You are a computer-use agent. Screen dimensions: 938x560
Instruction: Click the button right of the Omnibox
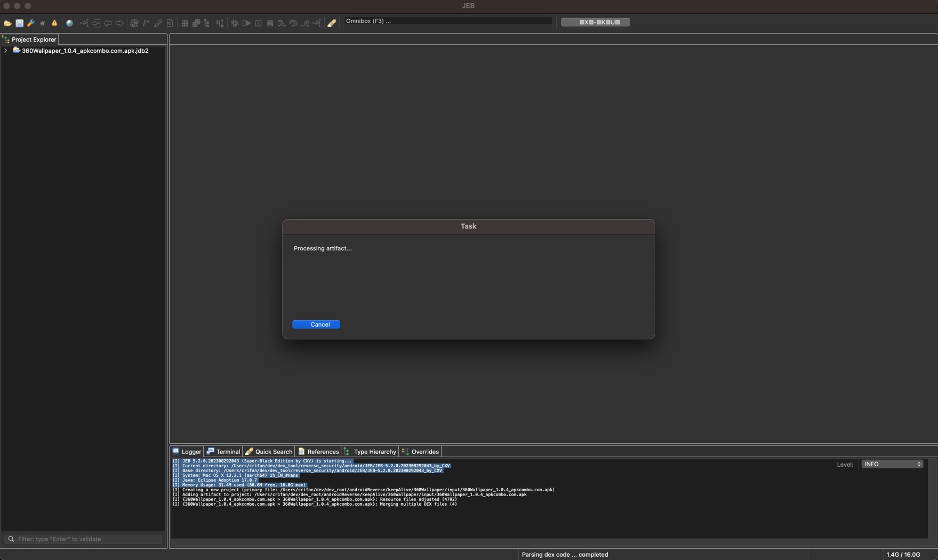pyautogui.click(x=595, y=22)
